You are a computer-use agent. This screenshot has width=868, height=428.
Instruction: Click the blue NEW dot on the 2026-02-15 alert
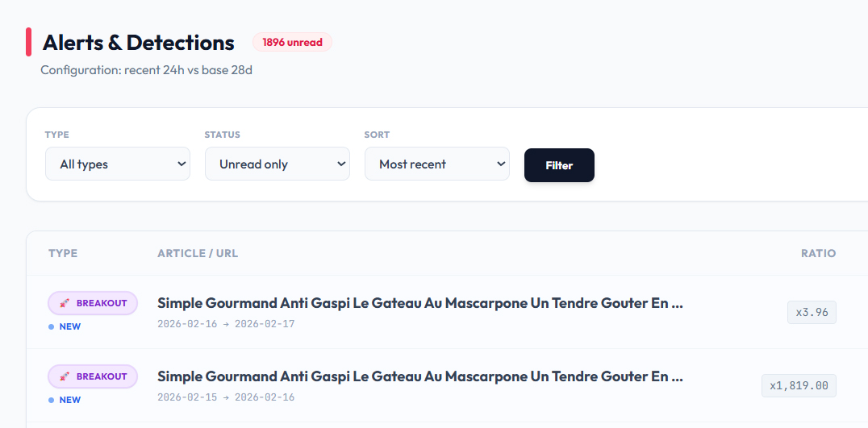click(x=52, y=400)
